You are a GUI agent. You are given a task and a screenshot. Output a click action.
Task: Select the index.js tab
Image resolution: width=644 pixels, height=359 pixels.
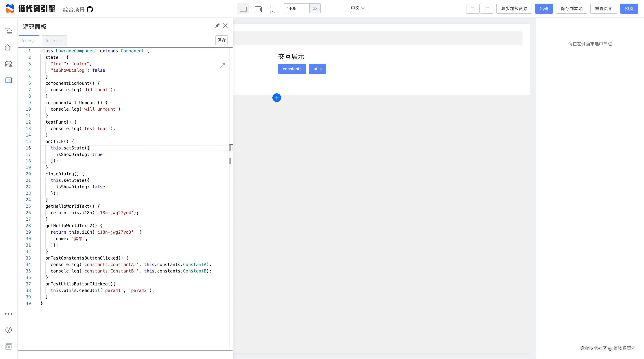pyautogui.click(x=29, y=41)
